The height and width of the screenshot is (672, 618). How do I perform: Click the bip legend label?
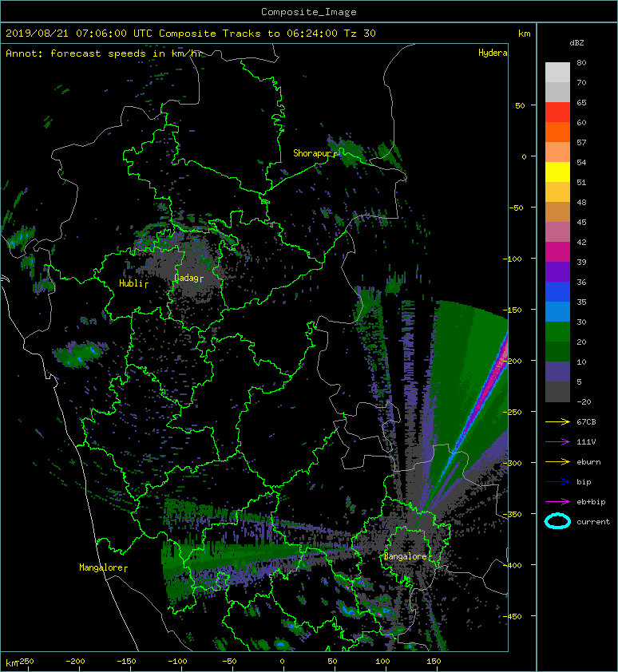point(584,482)
